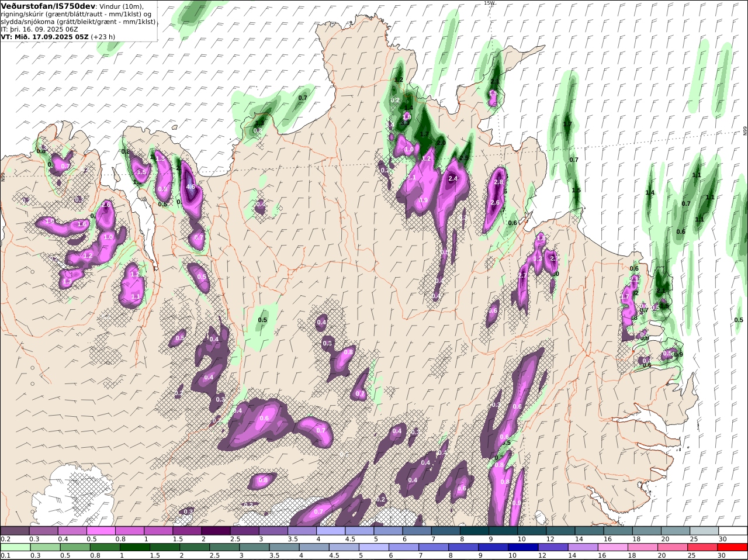This screenshot has width=748, height=560.
Task: Select the 3.3 precipitation value label
Action: click(405, 123)
